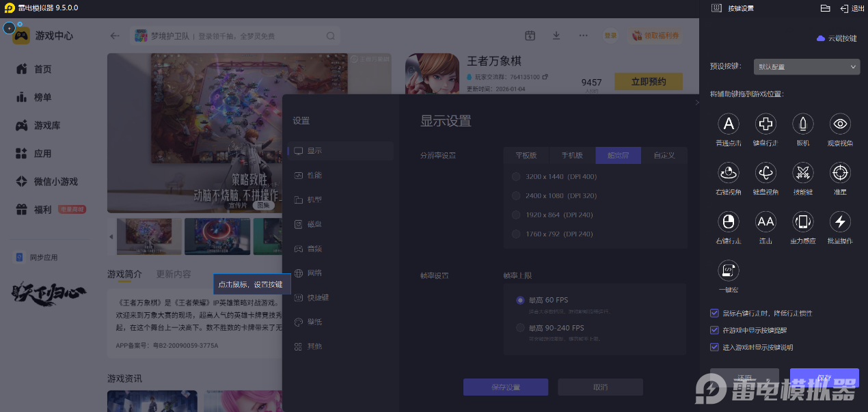
Task: Click 保存设置 button in settings dialog
Action: tap(506, 387)
